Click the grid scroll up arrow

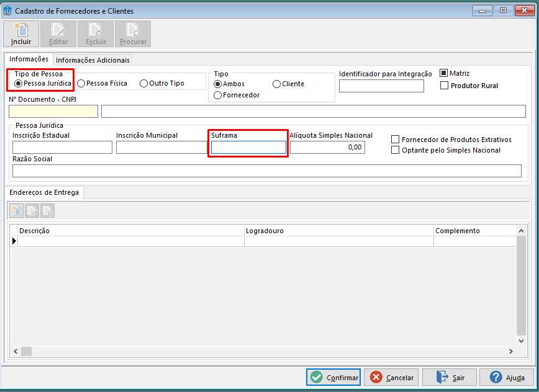coord(521,231)
